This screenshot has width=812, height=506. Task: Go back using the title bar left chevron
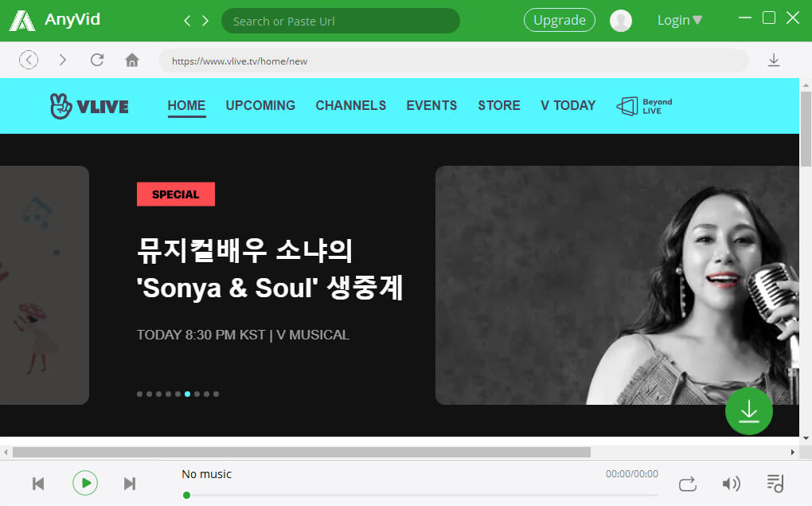pos(187,21)
